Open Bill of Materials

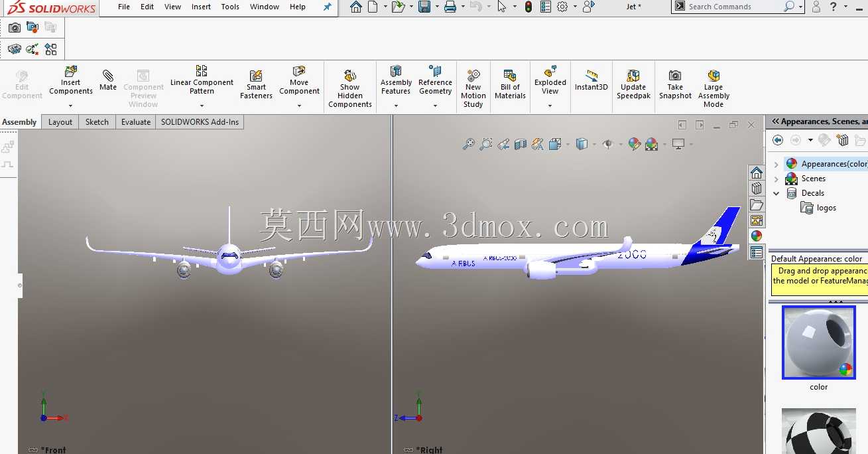pyautogui.click(x=510, y=84)
